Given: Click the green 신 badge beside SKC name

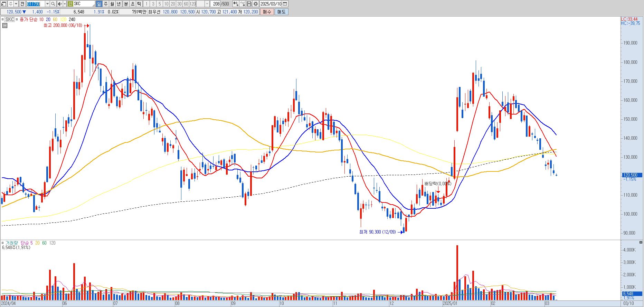Looking at the screenshot, I should pyautogui.click(x=70, y=4).
